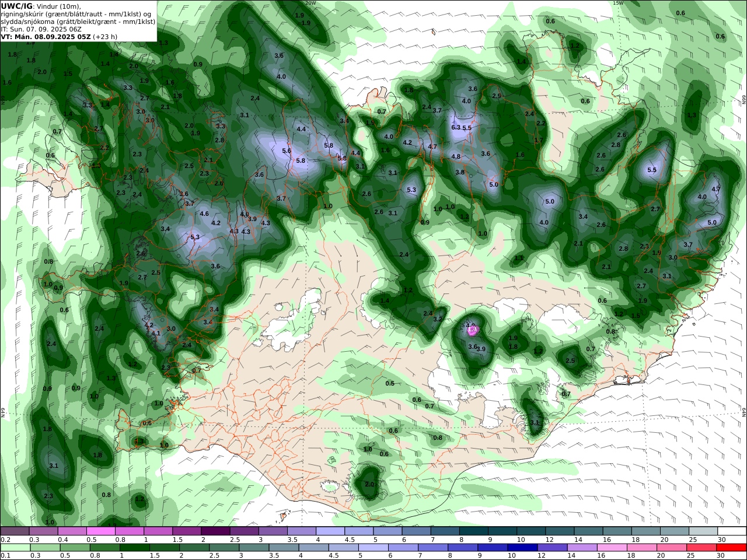Viewport: 747px width, 560px height.
Task: Click the VT: Mán. 08.09.2025 05Z line
Action: (x=46, y=36)
